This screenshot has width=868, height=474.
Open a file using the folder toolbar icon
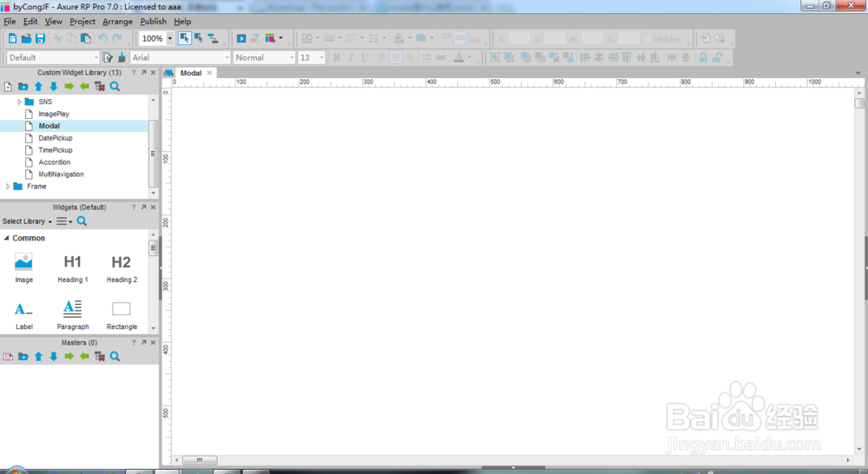(x=26, y=39)
